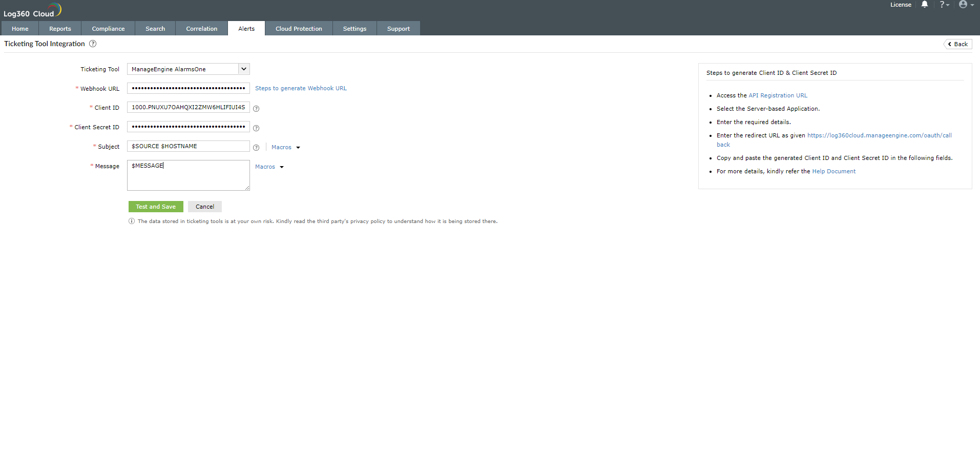The image size is (980, 465).
Task: Click the Cancel button
Action: point(205,207)
